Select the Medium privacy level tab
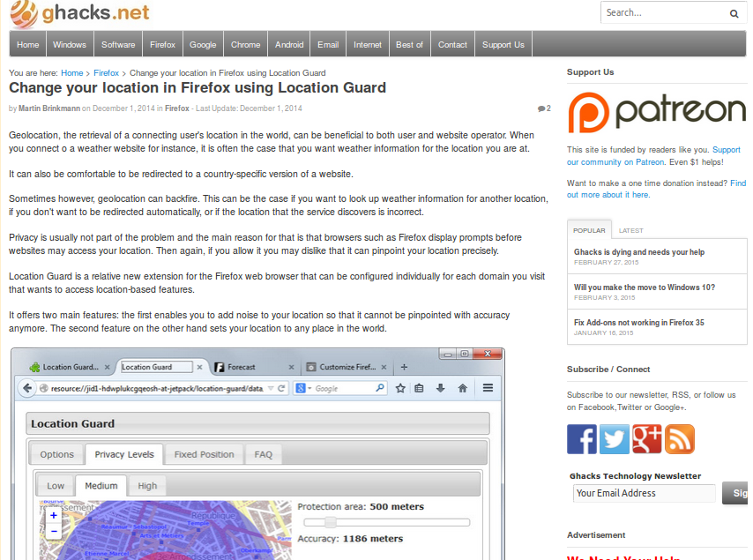753x560 pixels. click(x=101, y=486)
